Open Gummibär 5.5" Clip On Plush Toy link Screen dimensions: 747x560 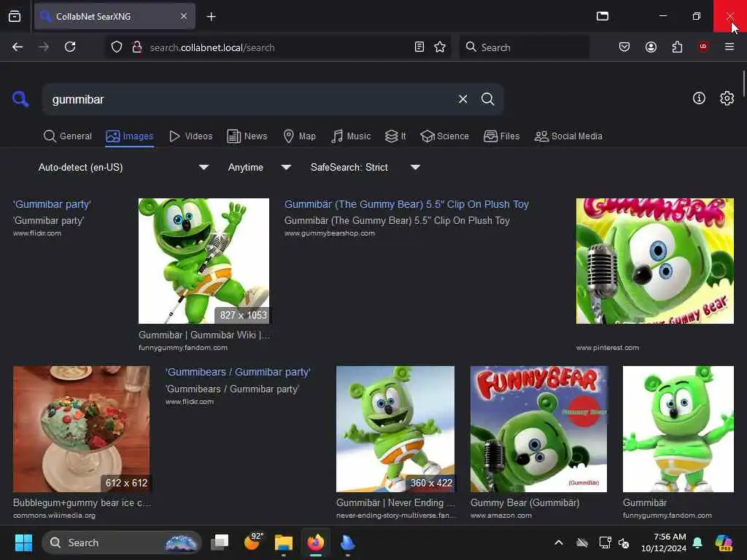click(x=406, y=204)
